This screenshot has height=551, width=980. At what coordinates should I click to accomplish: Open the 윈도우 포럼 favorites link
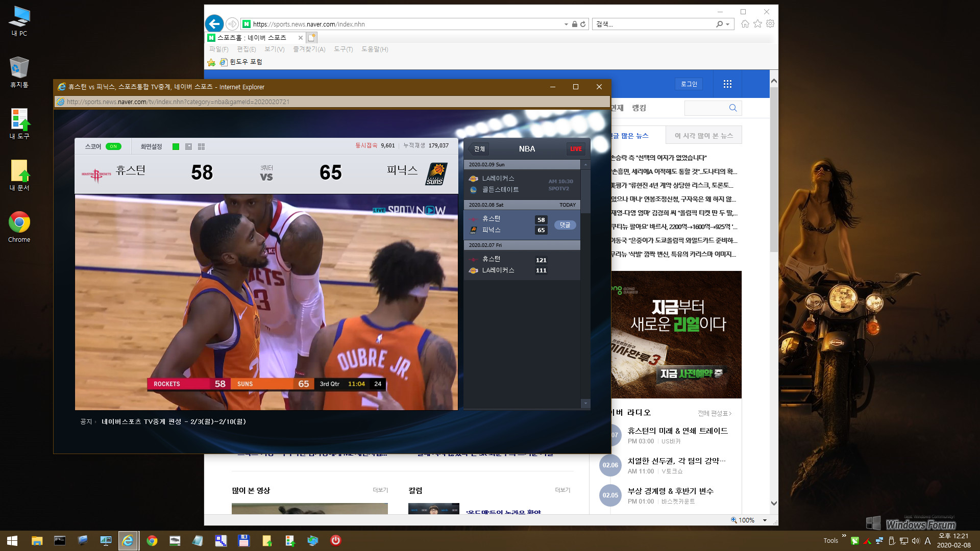tap(241, 62)
